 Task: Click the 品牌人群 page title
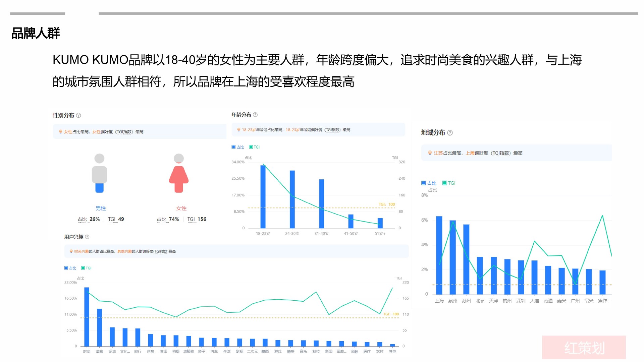pyautogui.click(x=36, y=33)
